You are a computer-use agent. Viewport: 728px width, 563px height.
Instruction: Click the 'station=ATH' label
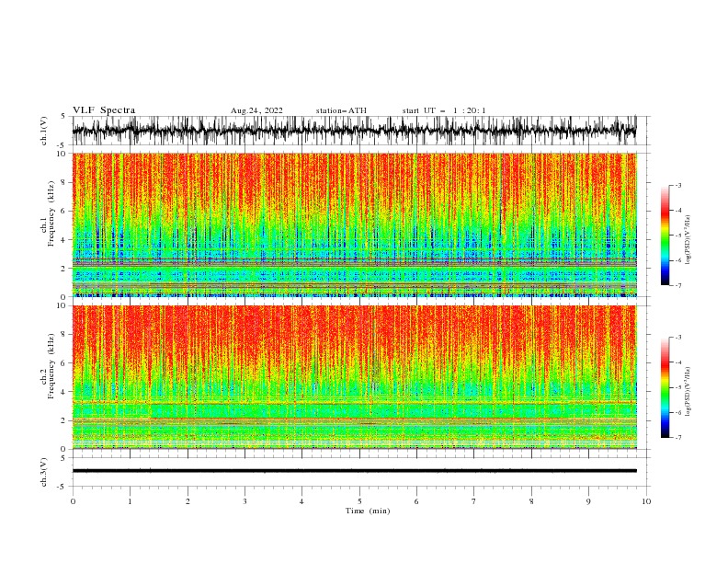[x=341, y=110]
